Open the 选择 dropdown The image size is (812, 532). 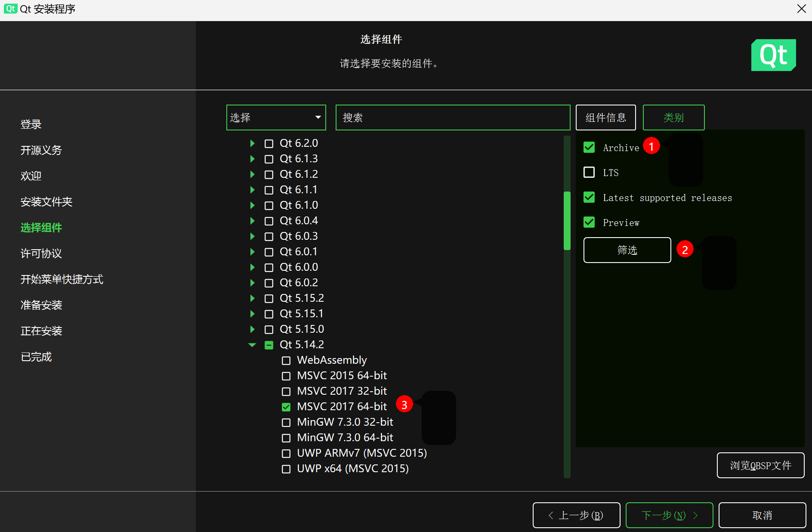pyautogui.click(x=276, y=118)
